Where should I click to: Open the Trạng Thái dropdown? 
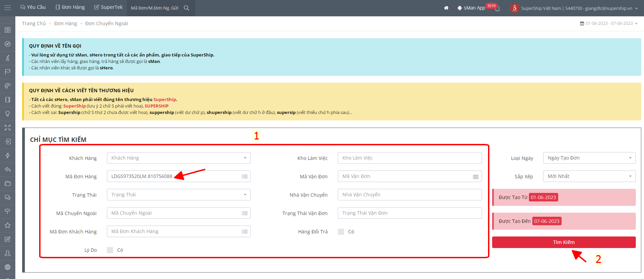(x=179, y=195)
